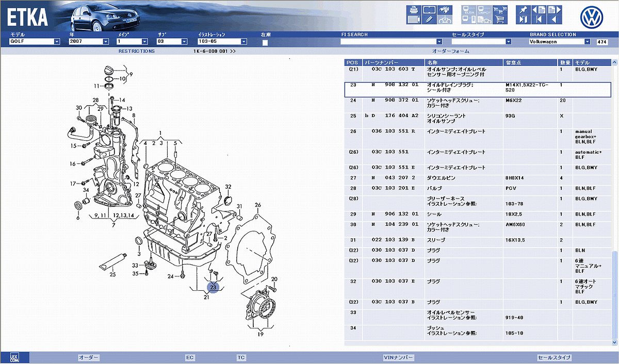This screenshot has height=364, width=619.
Task: Open the オーダーフォーム tab
Action: (450, 51)
